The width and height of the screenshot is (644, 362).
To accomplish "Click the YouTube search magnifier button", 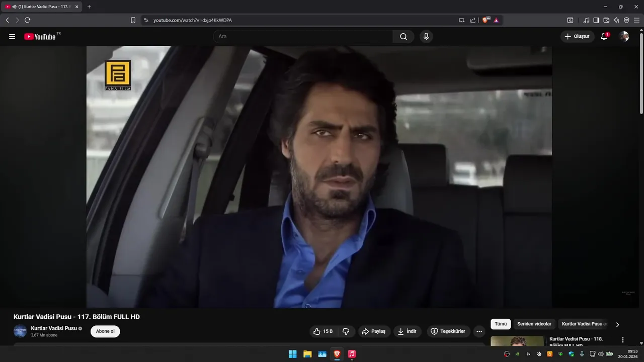I will [x=404, y=36].
